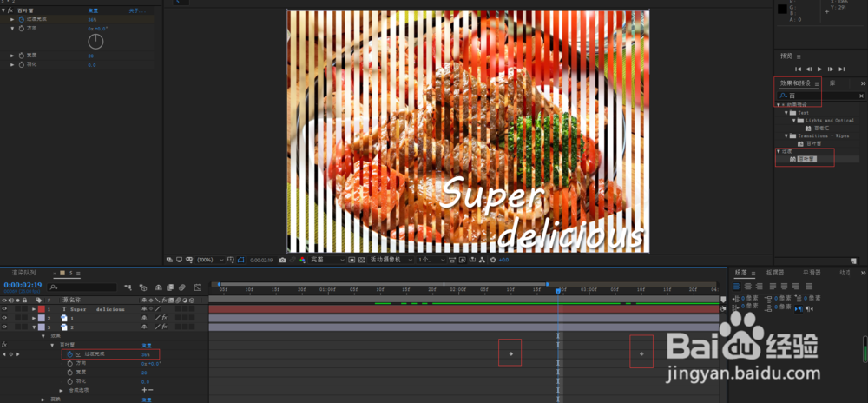Open the composition mini-flowchart in timeline
868x403 pixels.
click(128, 287)
